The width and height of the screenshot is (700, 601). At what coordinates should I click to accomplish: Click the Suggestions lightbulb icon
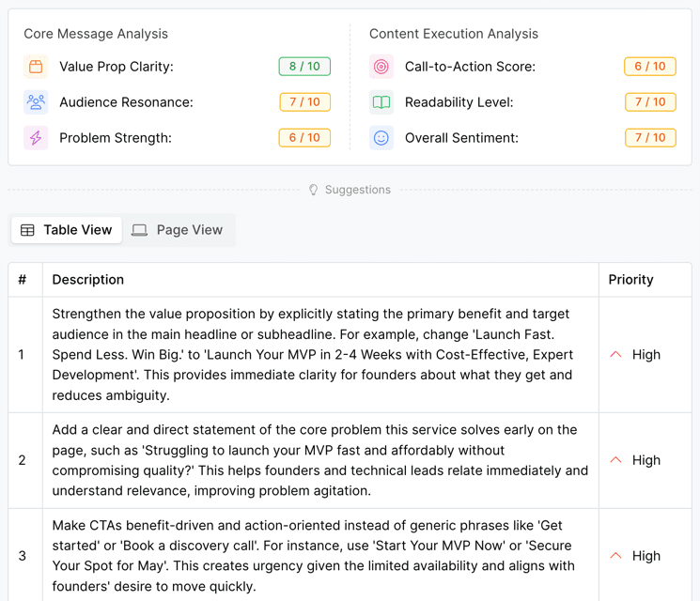tap(314, 190)
